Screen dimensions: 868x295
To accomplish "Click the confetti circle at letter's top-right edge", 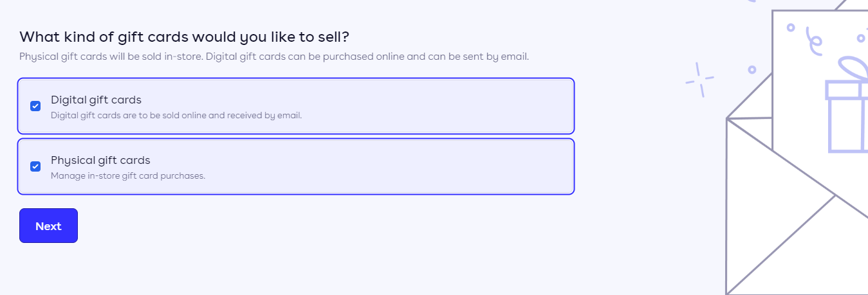I will point(862,38).
